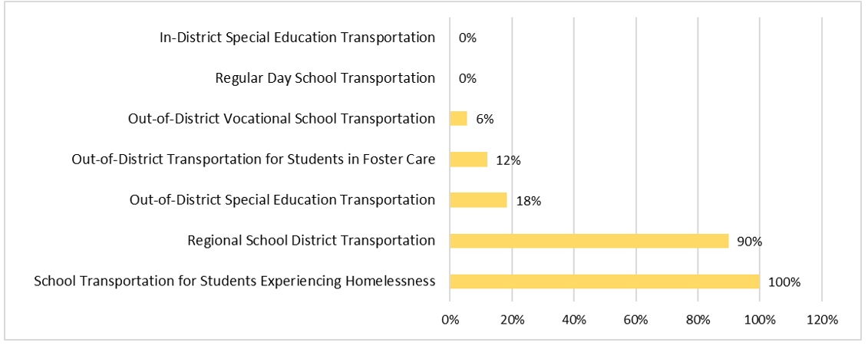Select the Regular Day School Transportation label

pos(325,77)
